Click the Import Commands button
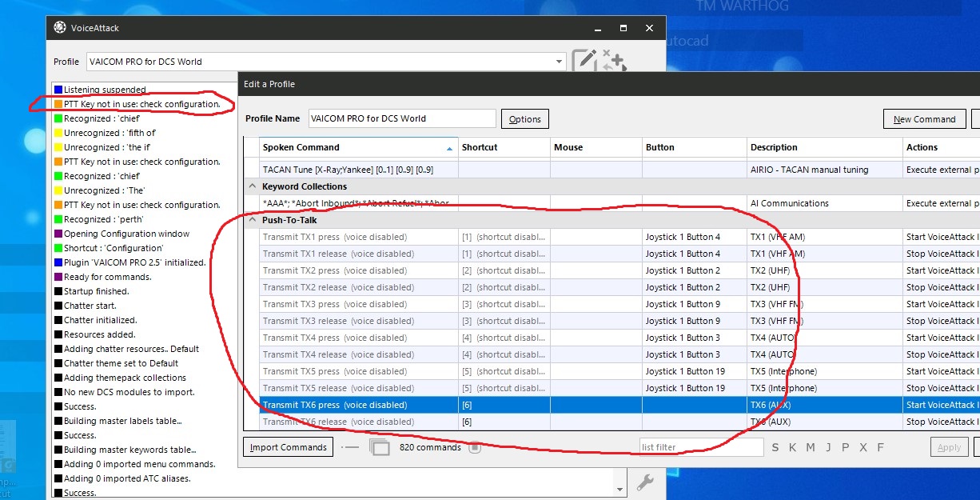This screenshot has height=500, width=980. point(288,447)
